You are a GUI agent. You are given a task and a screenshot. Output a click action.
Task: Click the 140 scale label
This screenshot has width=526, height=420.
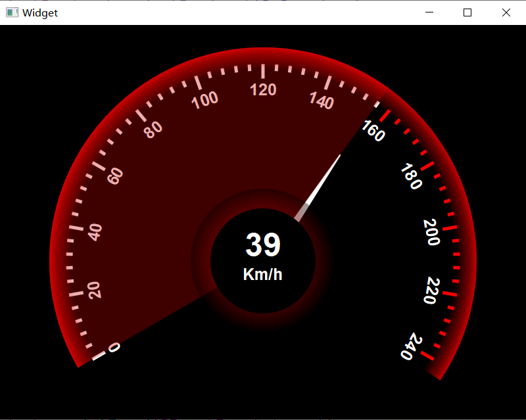322,101
